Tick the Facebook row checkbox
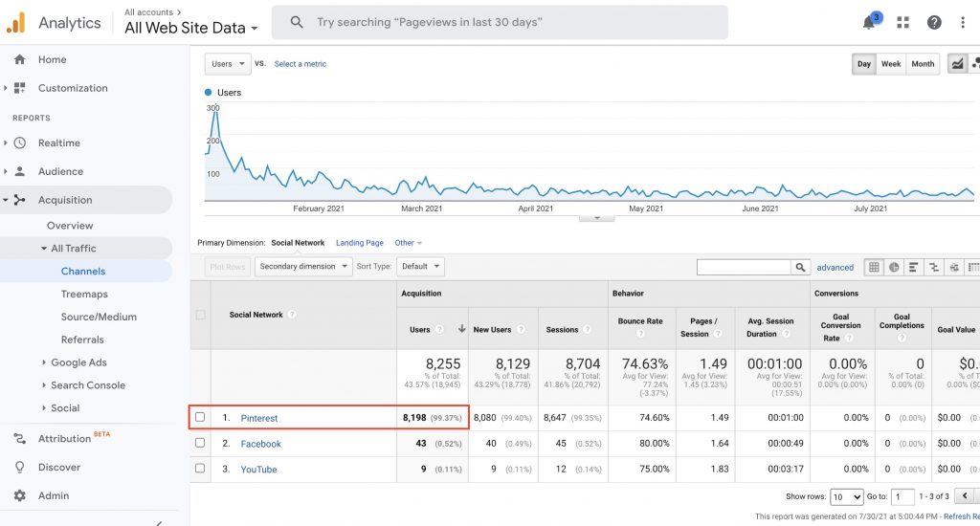Viewport: 980px width, 526px height. coord(200,443)
